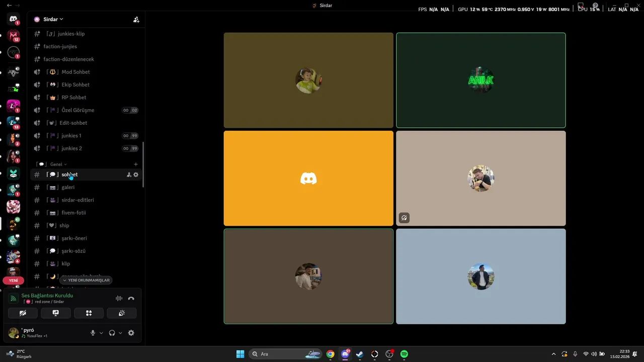This screenshot has width=644, height=362.
Task: Click the taskbar weather widget
Action: pyautogui.click(x=19, y=354)
